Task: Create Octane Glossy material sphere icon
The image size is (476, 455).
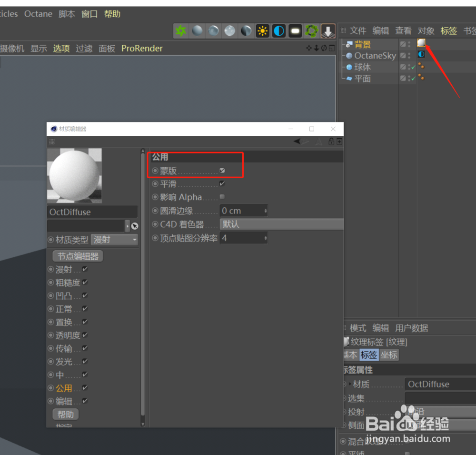Action: [213, 30]
